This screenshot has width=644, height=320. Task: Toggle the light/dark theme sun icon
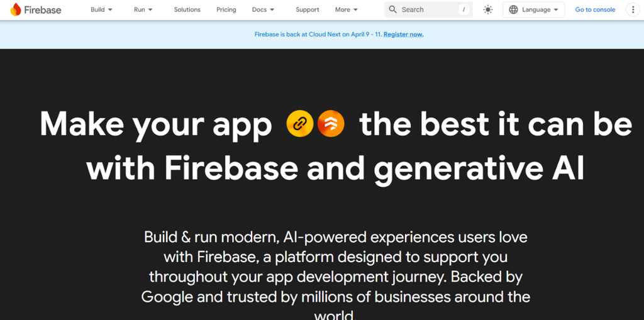[x=487, y=10]
